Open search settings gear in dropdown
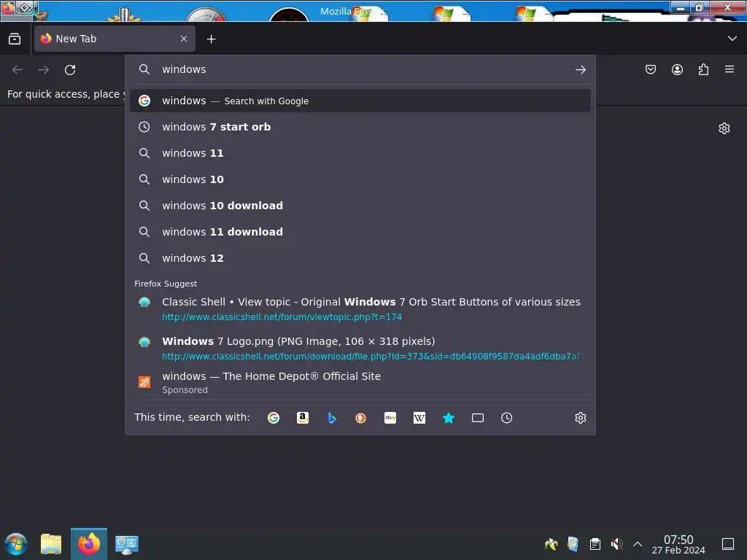This screenshot has width=747, height=560. (580, 418)
